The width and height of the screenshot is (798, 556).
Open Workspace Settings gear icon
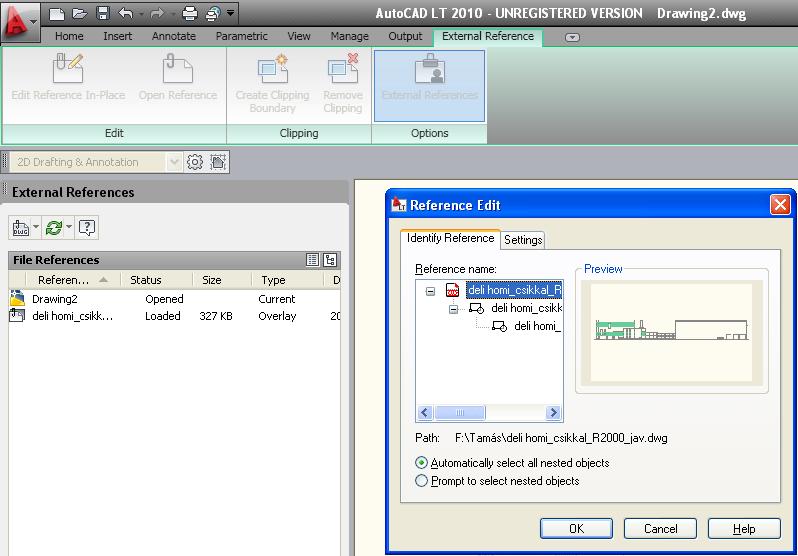point(194,162)
